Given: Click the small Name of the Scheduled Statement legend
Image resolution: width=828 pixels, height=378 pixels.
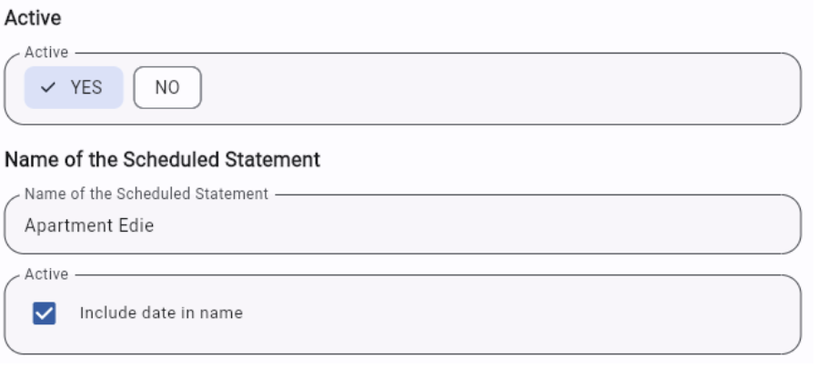Looking at the screenshot, I should click(x=146, y=194).
